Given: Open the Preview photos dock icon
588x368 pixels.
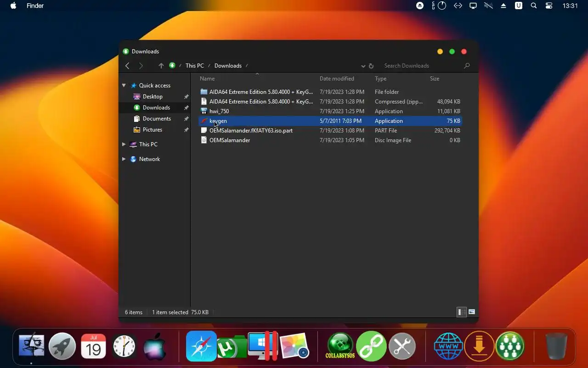Looking at the screenshot, I should (x=294, y=346).
